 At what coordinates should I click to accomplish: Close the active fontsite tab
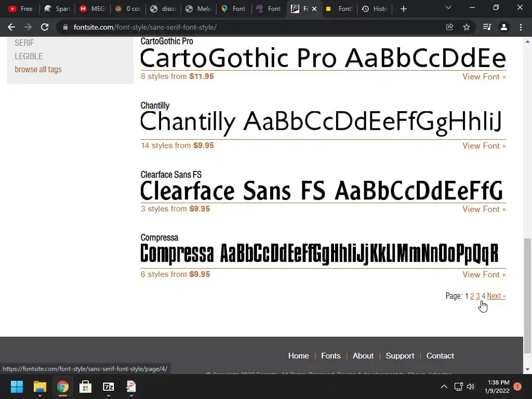pos(314,9)
